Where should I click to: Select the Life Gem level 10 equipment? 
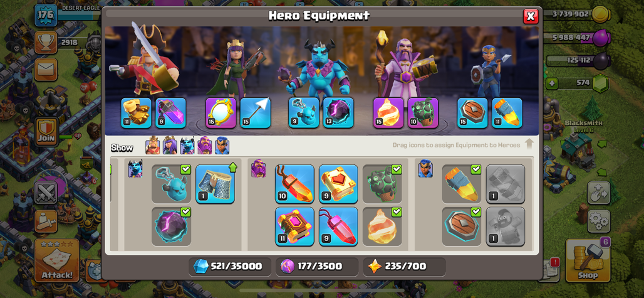click(294, 184)
